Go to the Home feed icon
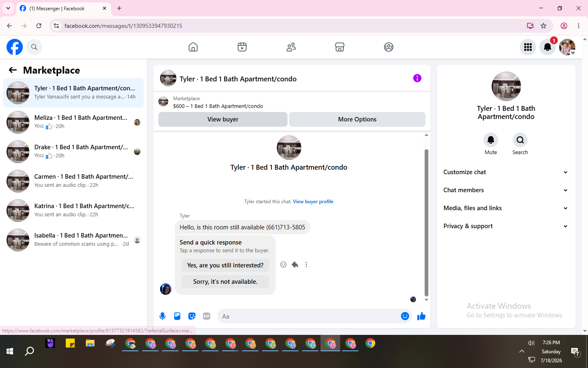Image resolution: width=588 pixels, height=368 pixels. [x=193, y=47]
